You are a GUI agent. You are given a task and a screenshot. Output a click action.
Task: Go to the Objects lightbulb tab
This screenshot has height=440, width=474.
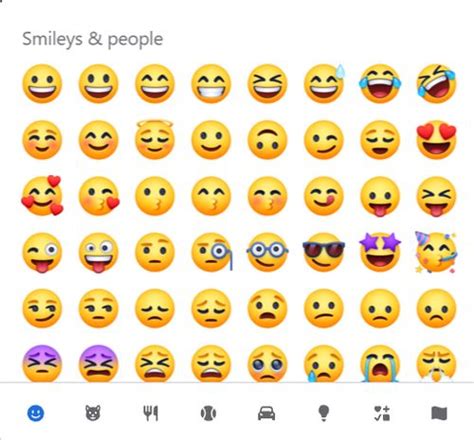(x=324, y=413)
